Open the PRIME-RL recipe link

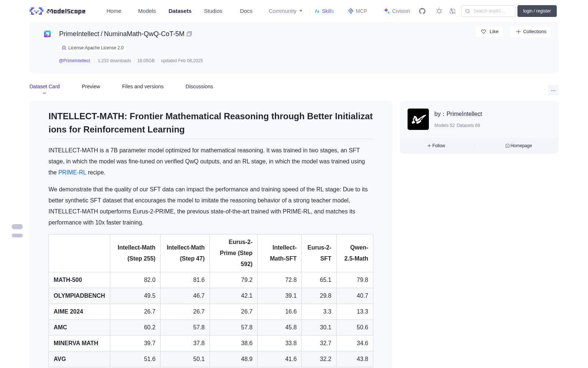pos(72,172)
